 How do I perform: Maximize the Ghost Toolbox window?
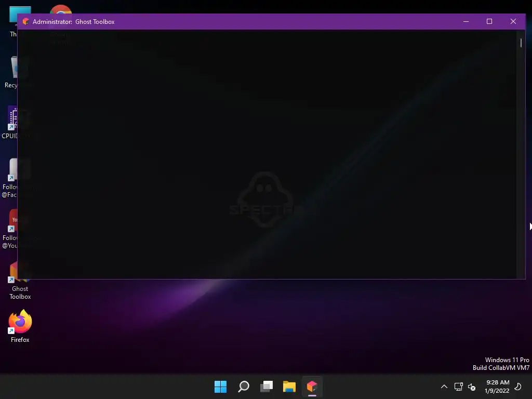(x=489, y=21)
